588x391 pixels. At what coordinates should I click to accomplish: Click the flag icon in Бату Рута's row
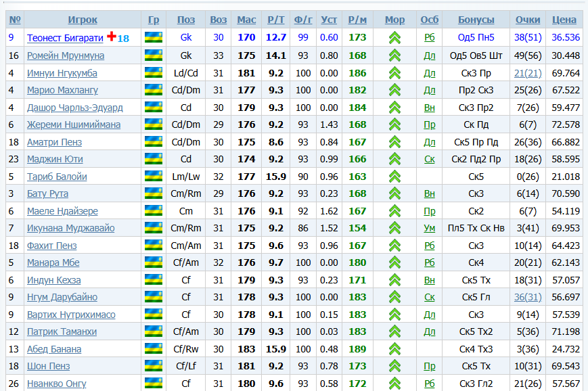click(154, 193)
